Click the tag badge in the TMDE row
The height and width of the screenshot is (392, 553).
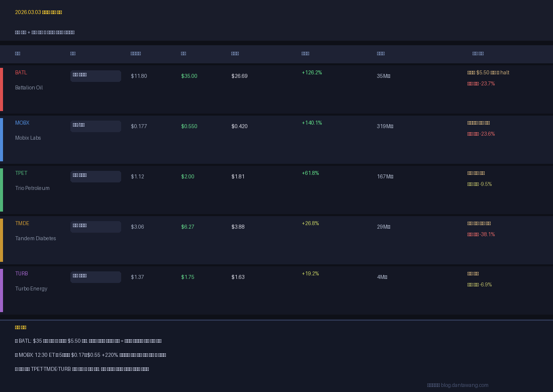click(96, 227)
